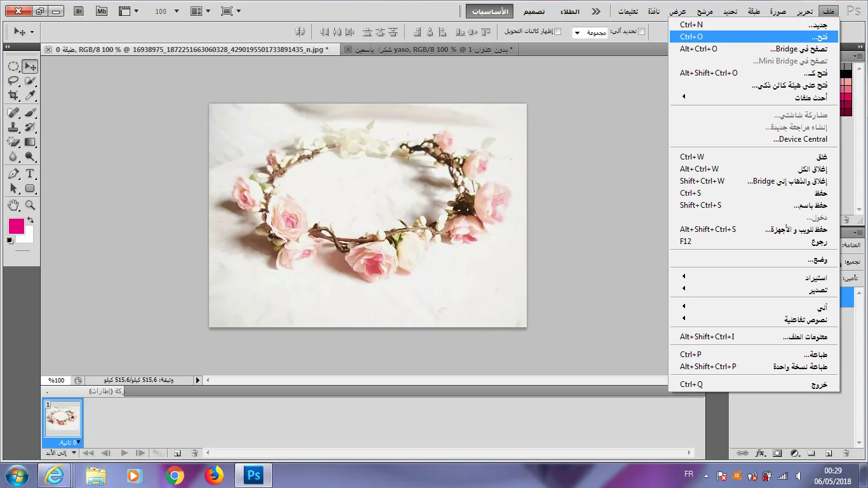Click the تصميم workspace button

(534, 11)
